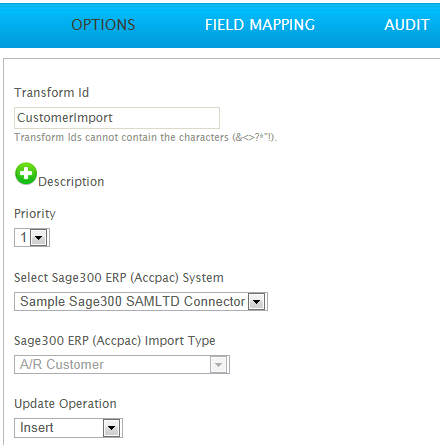This screenshot has width=440, height=445.
Task: Click the greyed A/R Customer dropdown arrow
Action: coord(218,365)
